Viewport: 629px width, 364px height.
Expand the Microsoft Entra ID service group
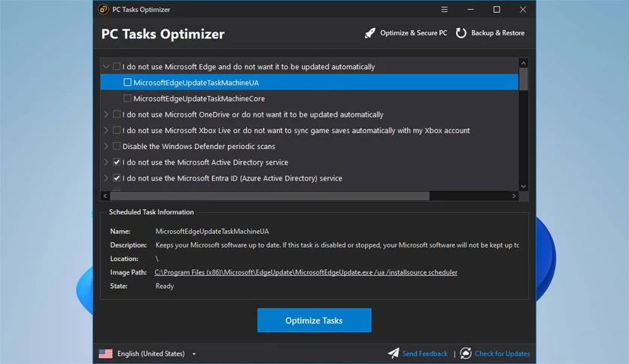click(x=106, y=178)
